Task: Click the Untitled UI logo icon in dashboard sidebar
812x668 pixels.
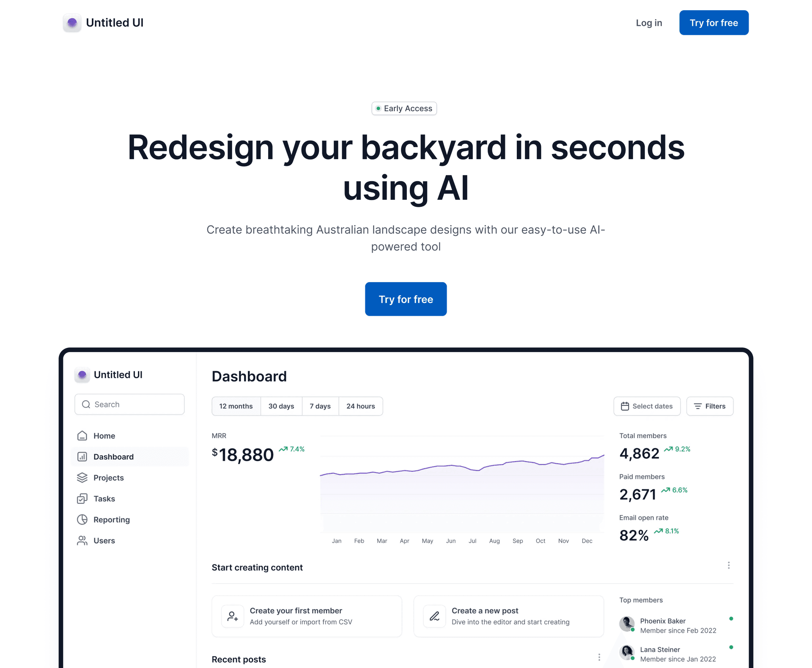Action: click(82, 375)
